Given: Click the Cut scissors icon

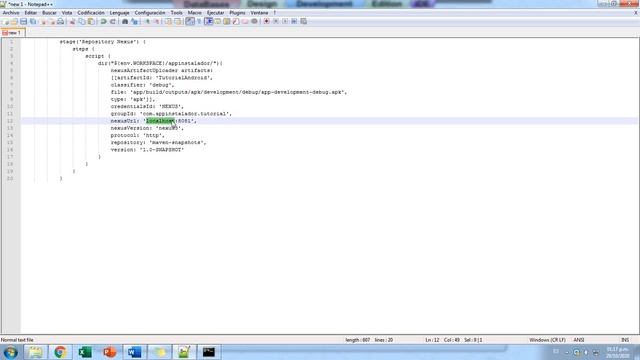Looking at the screenshot, I should [72, 21].
